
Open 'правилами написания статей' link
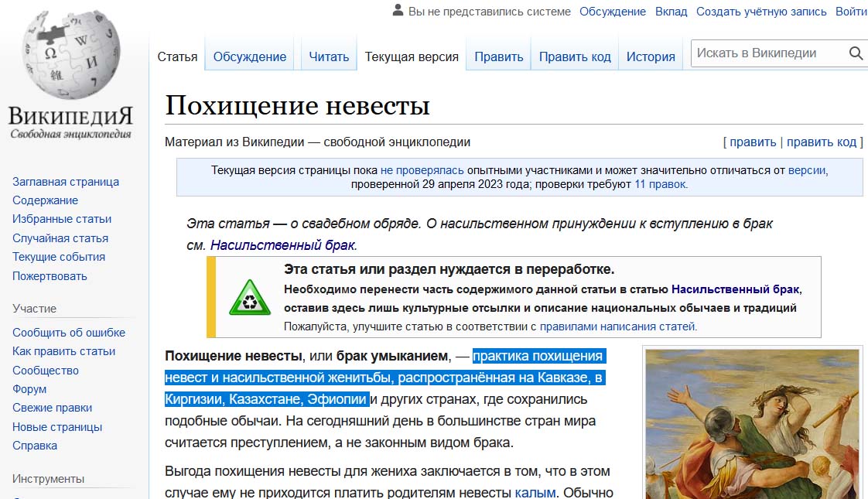pyautogui.click(x=617, y=326)
